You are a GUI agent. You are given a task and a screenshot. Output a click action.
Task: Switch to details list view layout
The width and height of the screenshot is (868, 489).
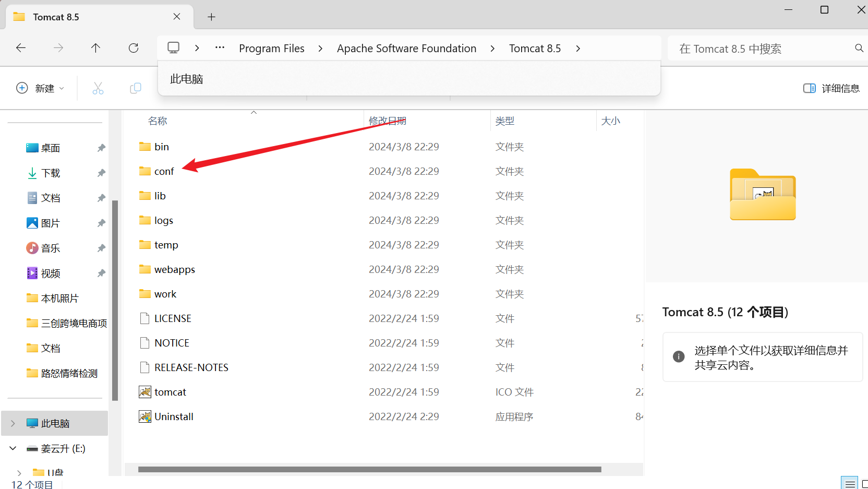pos(849,483)
